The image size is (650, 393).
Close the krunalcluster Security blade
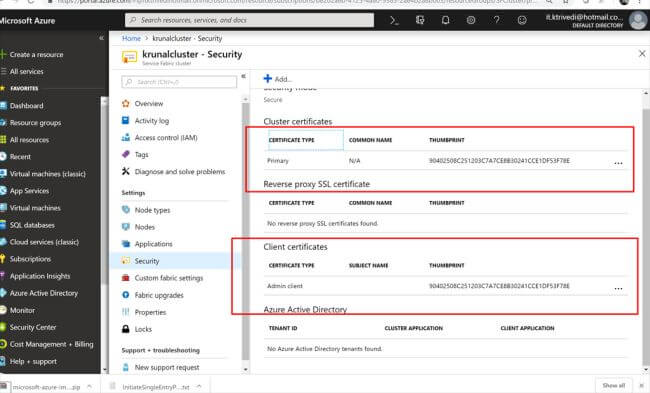click(642, 53)
